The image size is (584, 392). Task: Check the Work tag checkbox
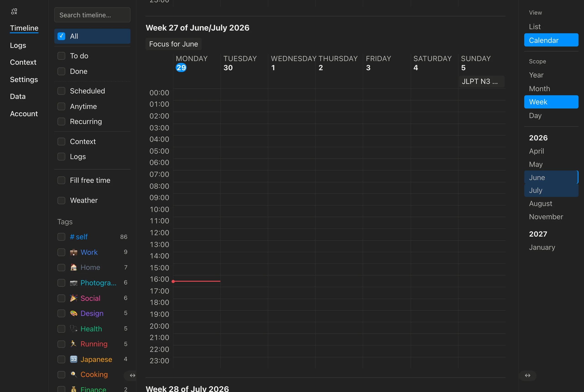tap(61, 252)
